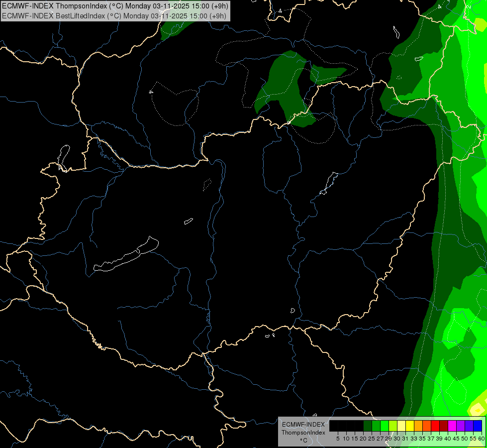Click the dotted contour label 4 on left

click(x=151, y=92)
